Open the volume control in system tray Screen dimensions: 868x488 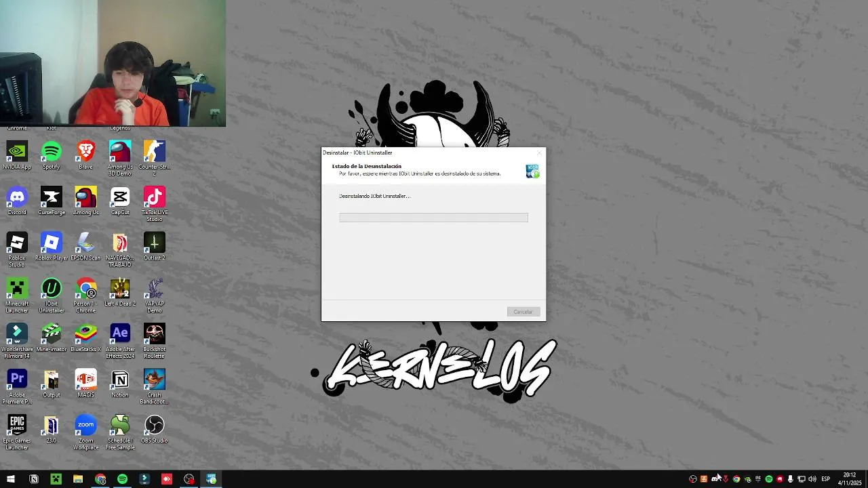(812, 479)
